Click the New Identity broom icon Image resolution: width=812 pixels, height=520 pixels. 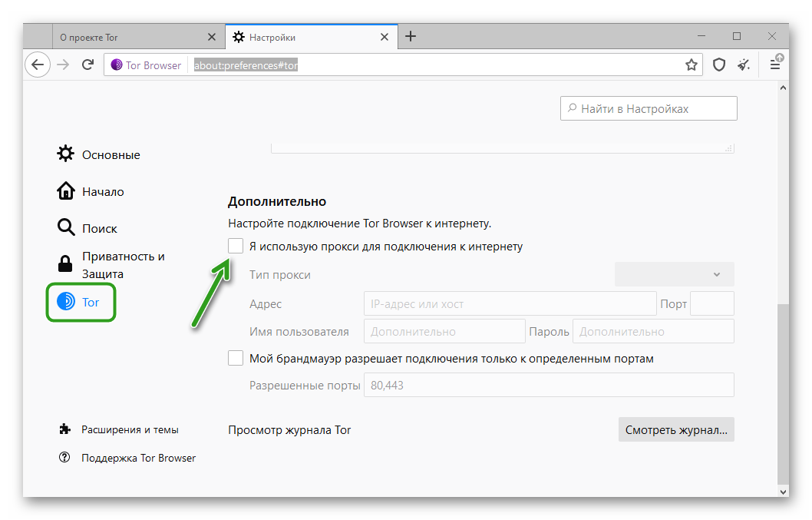(x=744, y=65)
